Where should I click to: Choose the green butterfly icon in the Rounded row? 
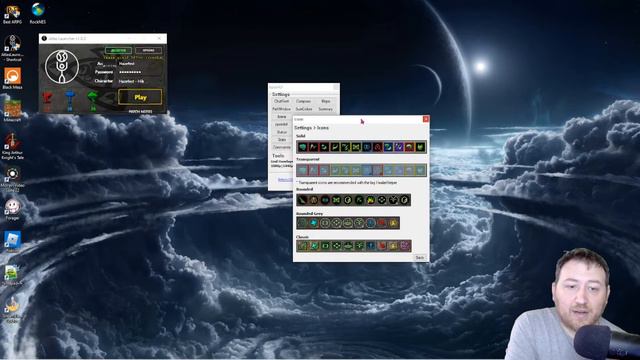point(336,200)
